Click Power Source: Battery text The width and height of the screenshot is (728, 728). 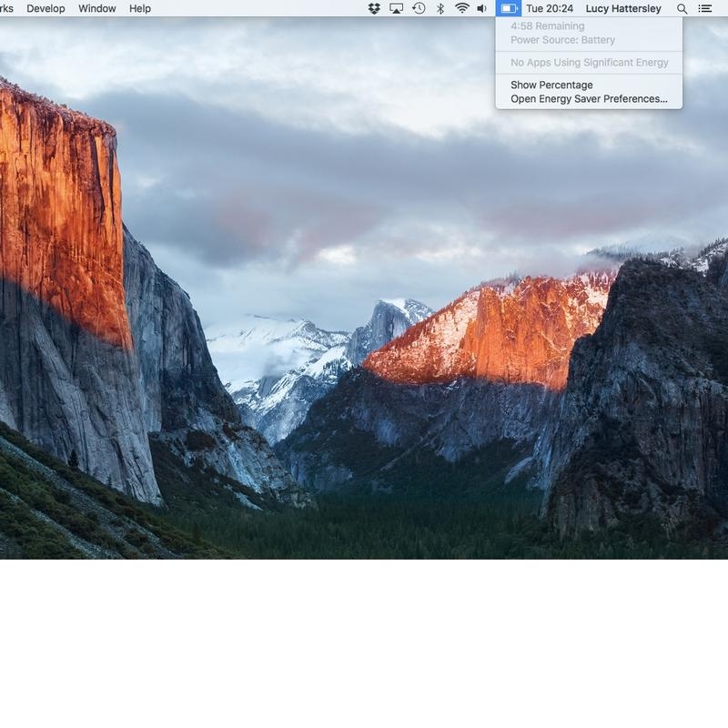(x=562, y=40)
